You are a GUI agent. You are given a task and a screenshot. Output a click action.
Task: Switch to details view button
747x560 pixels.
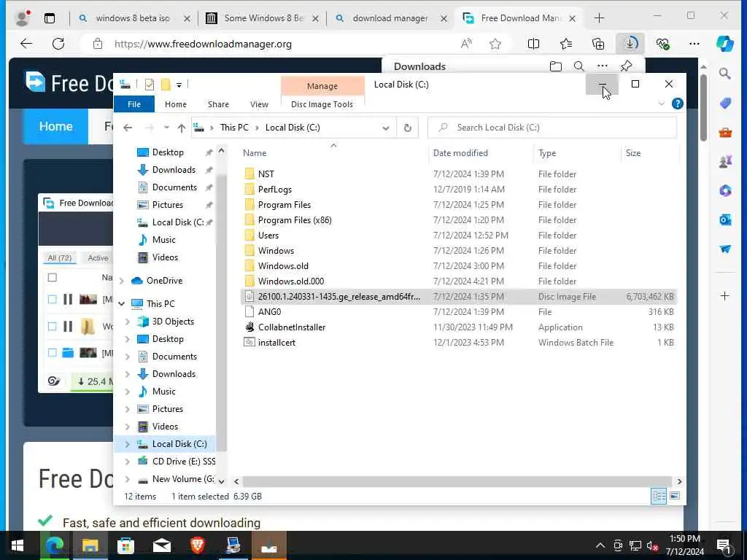point(659,496)
